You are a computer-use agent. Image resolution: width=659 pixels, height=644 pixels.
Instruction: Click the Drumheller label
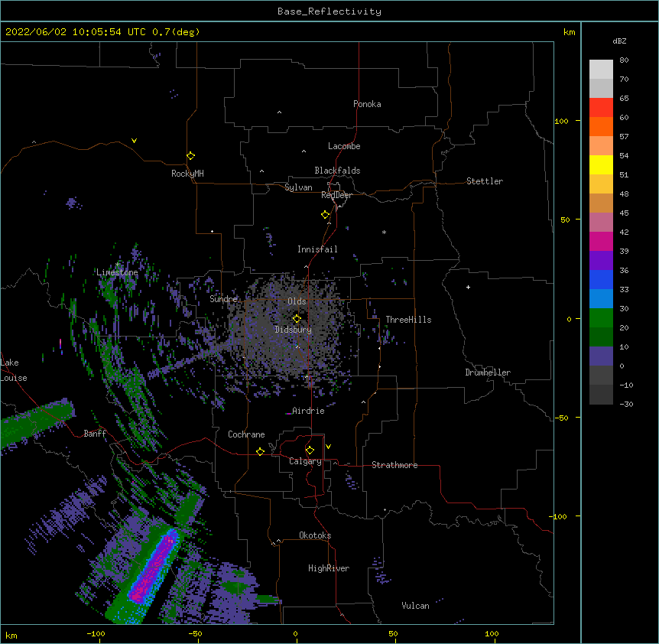point(488,372)
